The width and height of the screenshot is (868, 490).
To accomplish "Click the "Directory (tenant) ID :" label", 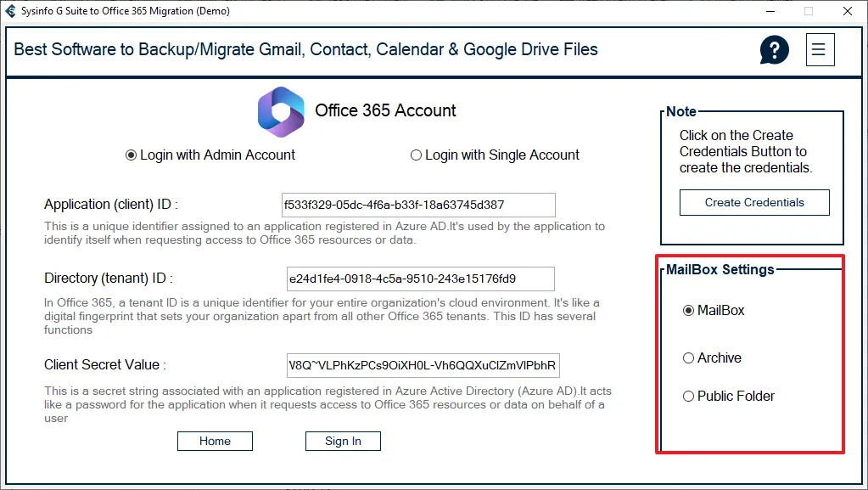I will point(109,279).
